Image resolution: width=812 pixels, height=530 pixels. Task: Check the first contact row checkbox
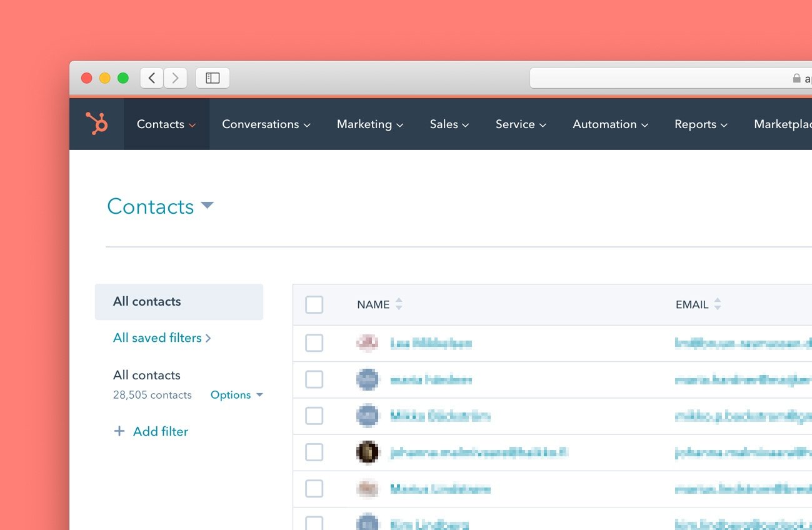pyautogui.click(x=314, y=343)
